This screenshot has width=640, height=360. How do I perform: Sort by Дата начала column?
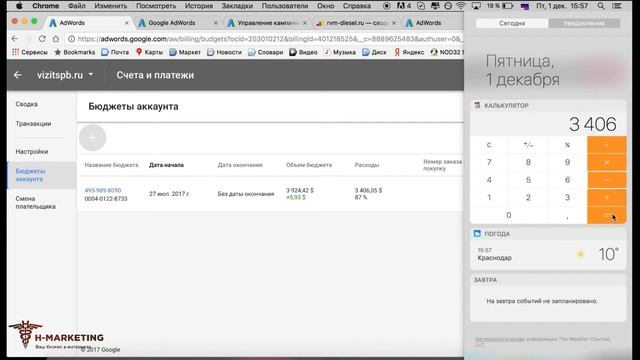(166, 165)
